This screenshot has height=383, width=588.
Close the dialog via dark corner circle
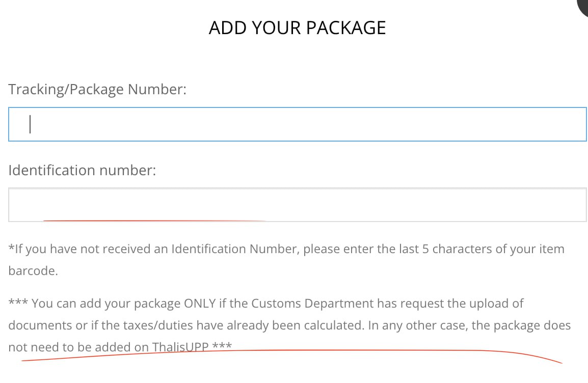[x=583, y=6]
